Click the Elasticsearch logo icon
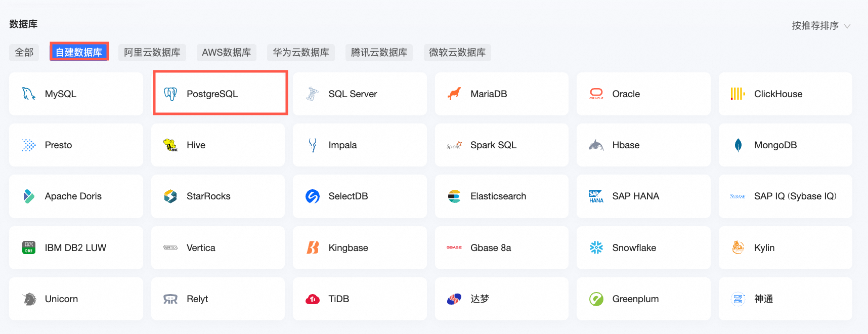The width and height of the screenshot is (868, 334). [x=454, y=196]
